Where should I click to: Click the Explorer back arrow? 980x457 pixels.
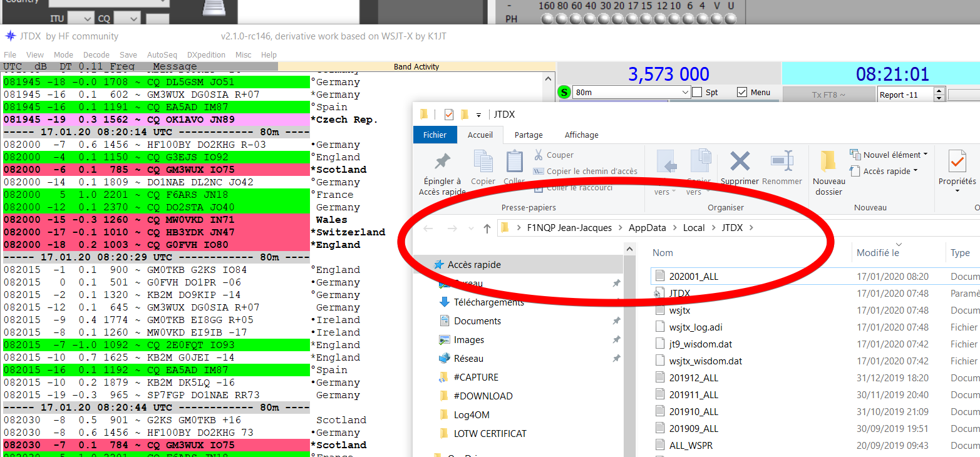(x=428, y=228)
